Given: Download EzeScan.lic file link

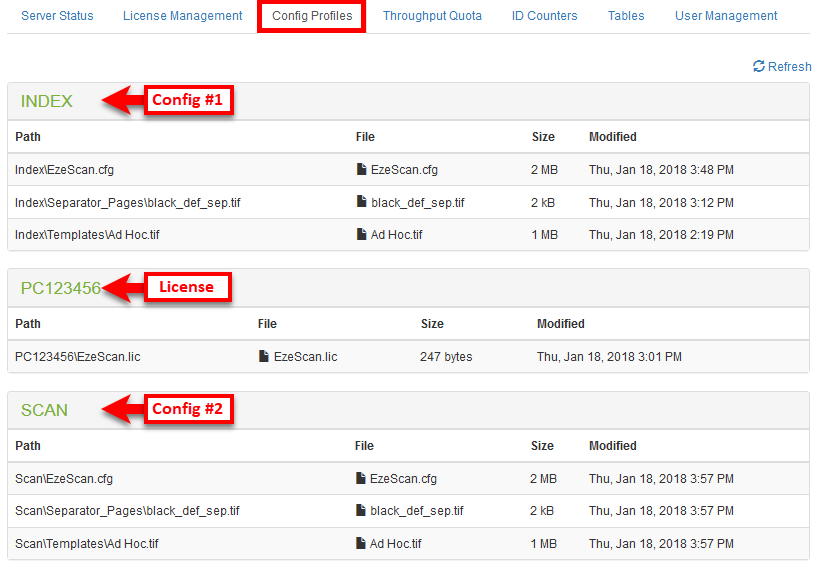Looking at the screenshot, I should (x=305, y=357).
